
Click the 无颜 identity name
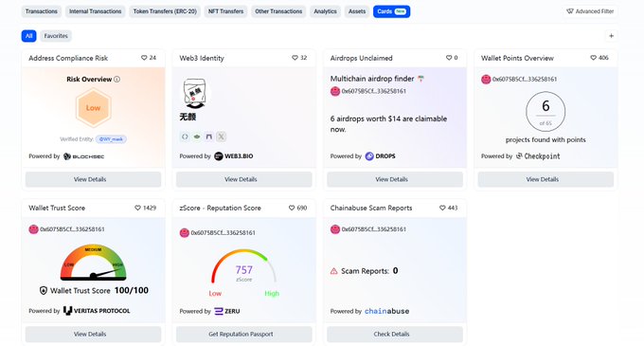pyautogui.click(x=188, y=118)
